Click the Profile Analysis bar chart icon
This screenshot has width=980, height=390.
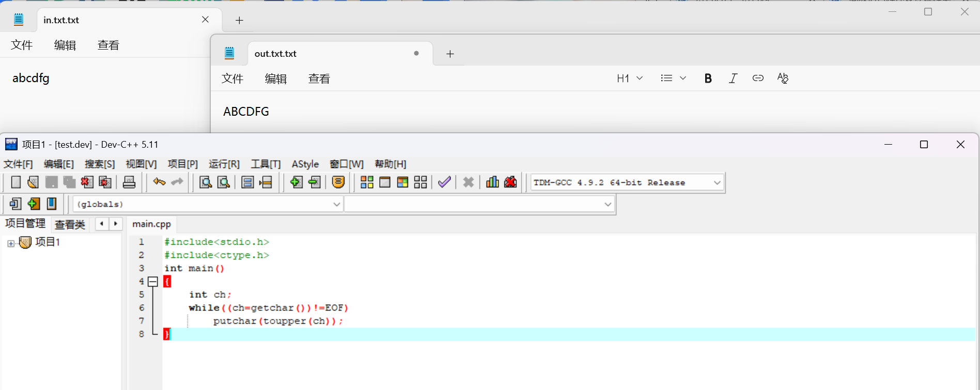[x=493, y=182]
